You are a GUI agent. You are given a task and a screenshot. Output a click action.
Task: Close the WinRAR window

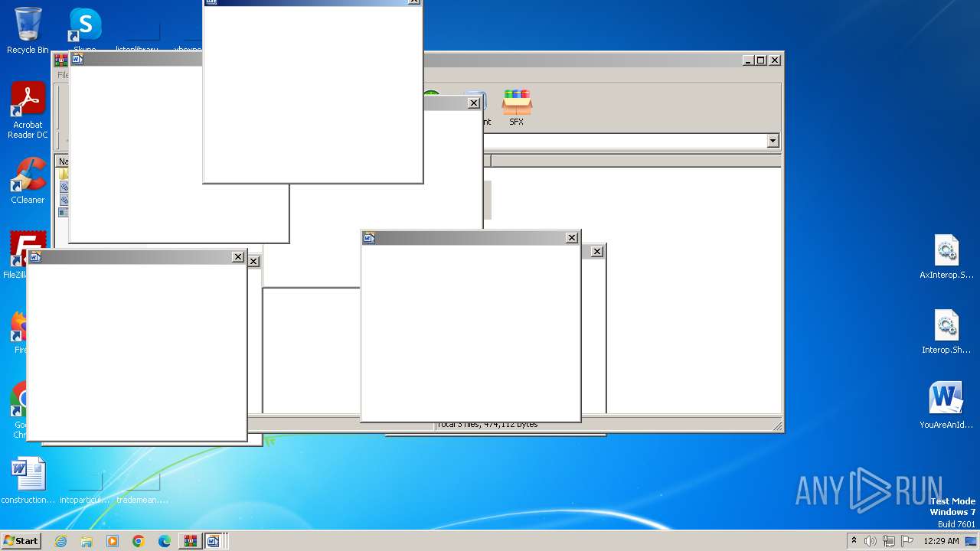point(775,60)
